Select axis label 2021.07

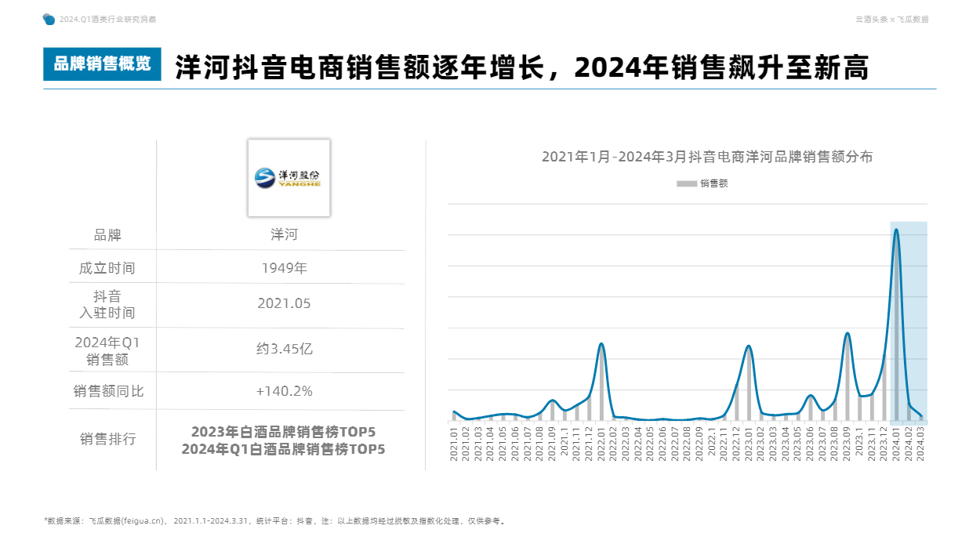tap(528, 444)
